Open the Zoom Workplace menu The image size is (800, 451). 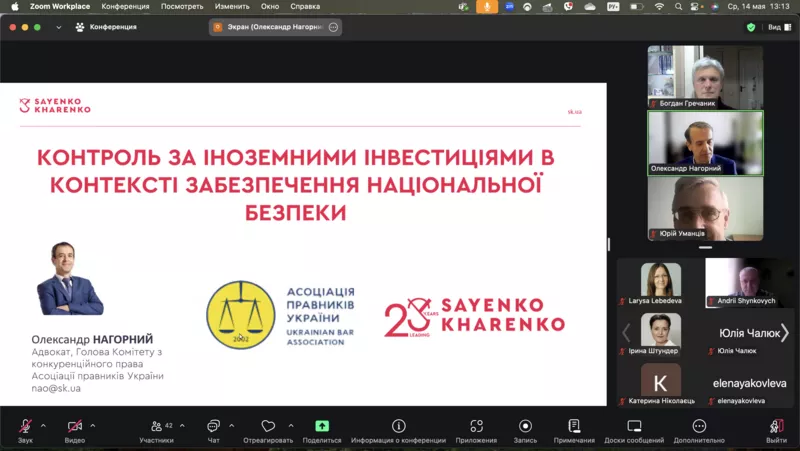(60, 7)
